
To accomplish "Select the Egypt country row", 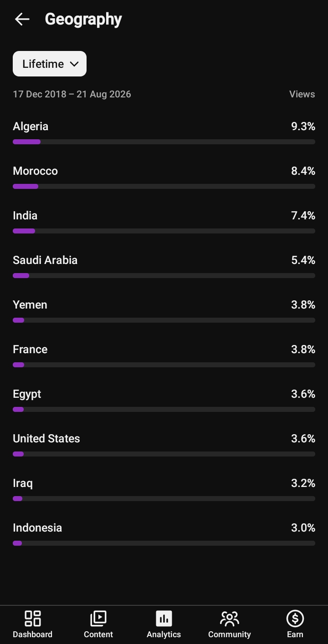I will [164, 401].
